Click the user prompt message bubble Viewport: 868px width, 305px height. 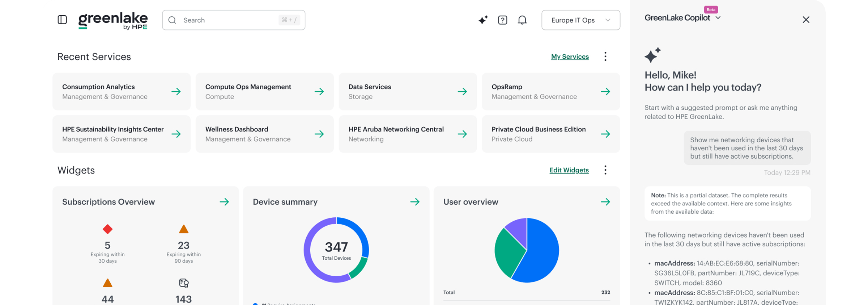[747, 148]
